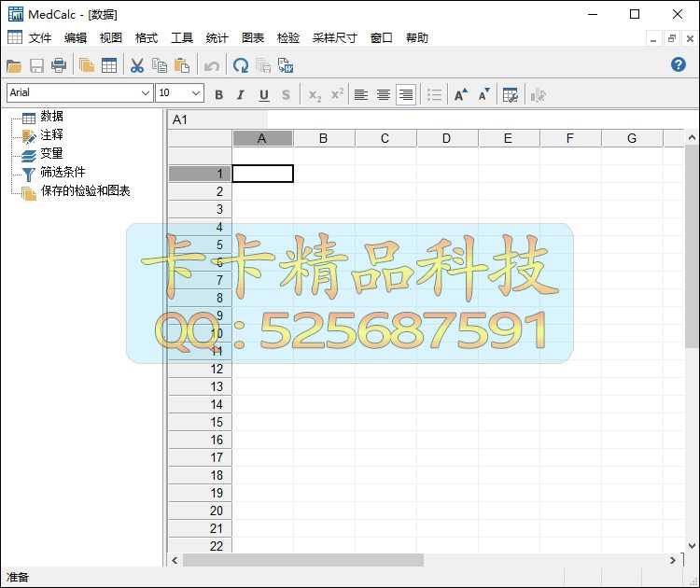Select 变量 in the tree panel
700x588 pixels.
[x=51, y=153]
